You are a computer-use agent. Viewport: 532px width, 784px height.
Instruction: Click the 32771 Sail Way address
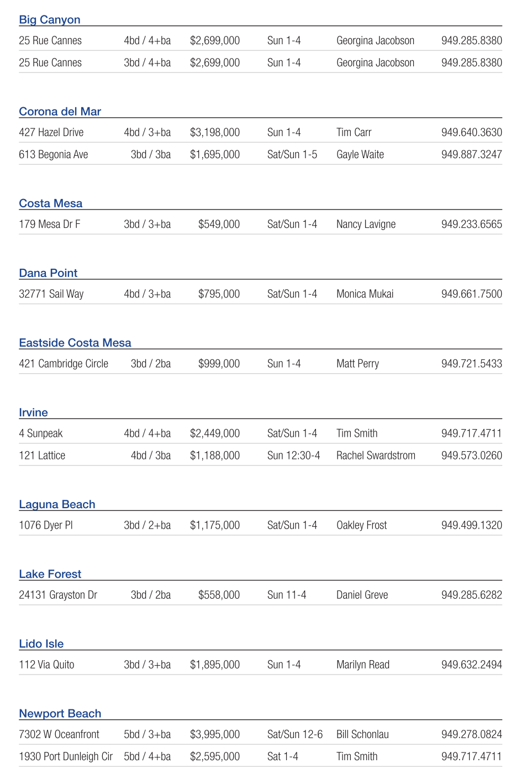point(51,294)
